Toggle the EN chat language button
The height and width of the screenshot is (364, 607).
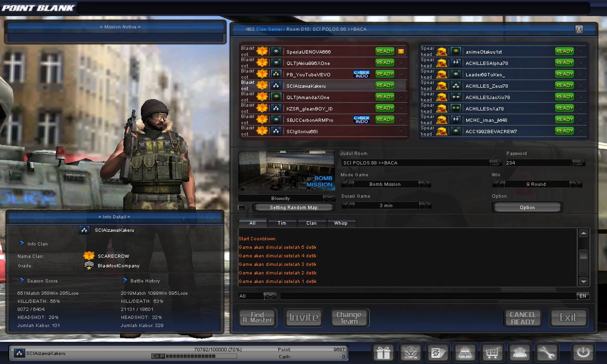pyautogui.click(x=583, y=296)
